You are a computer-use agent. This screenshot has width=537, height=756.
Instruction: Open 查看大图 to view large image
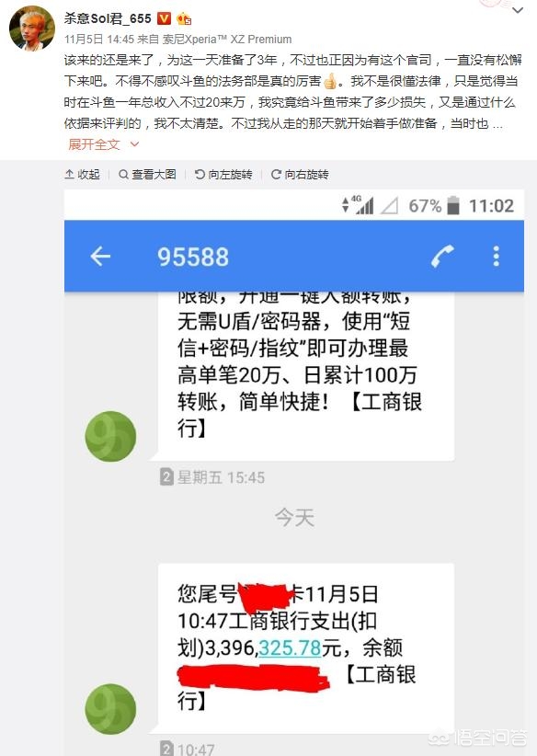(x=147, y=174)
